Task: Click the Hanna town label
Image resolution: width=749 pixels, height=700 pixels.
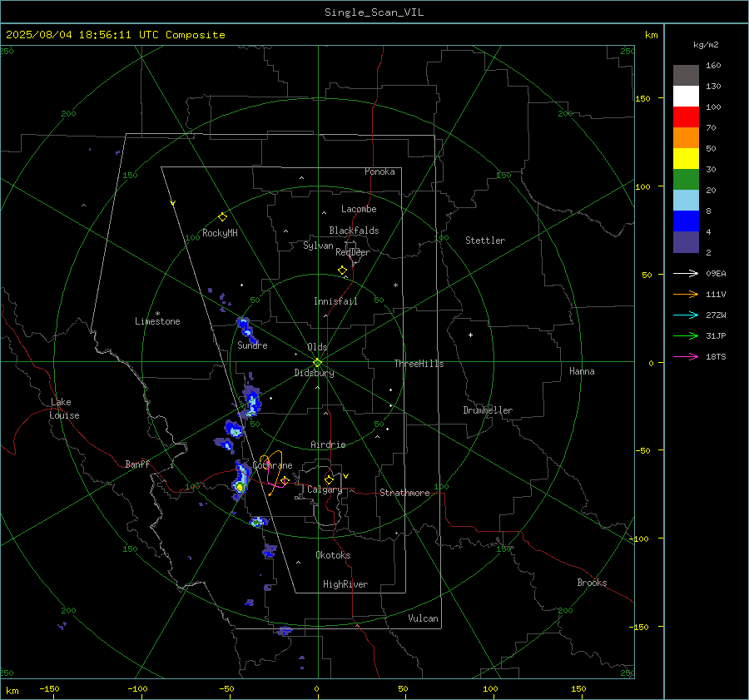Action: point(582,371)
